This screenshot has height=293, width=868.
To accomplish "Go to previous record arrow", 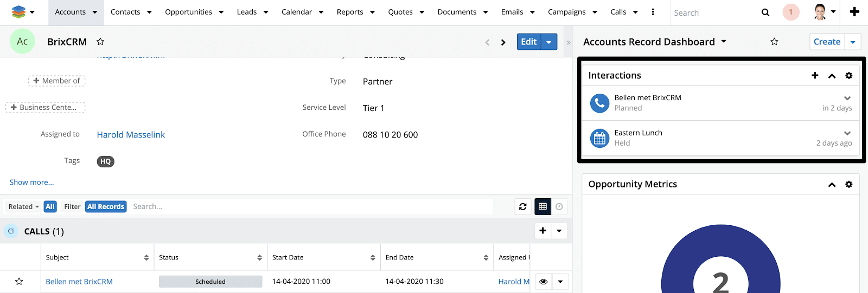I will (x=487, y=42).
